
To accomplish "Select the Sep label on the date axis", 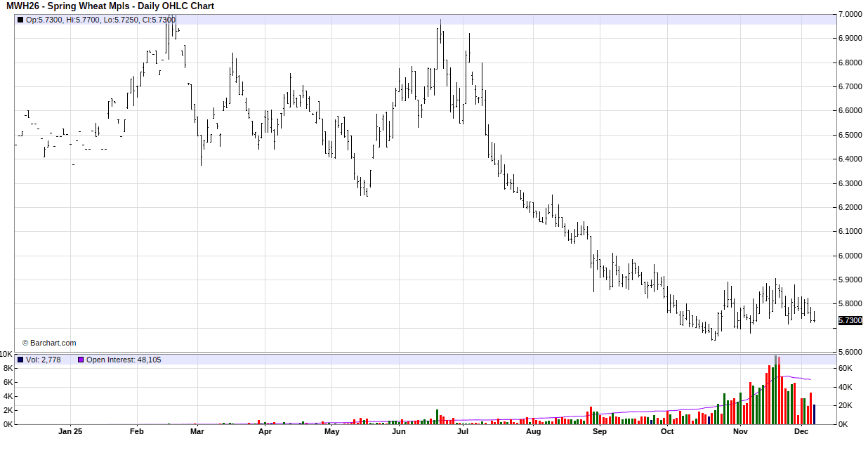I will (x=599, y=431).
